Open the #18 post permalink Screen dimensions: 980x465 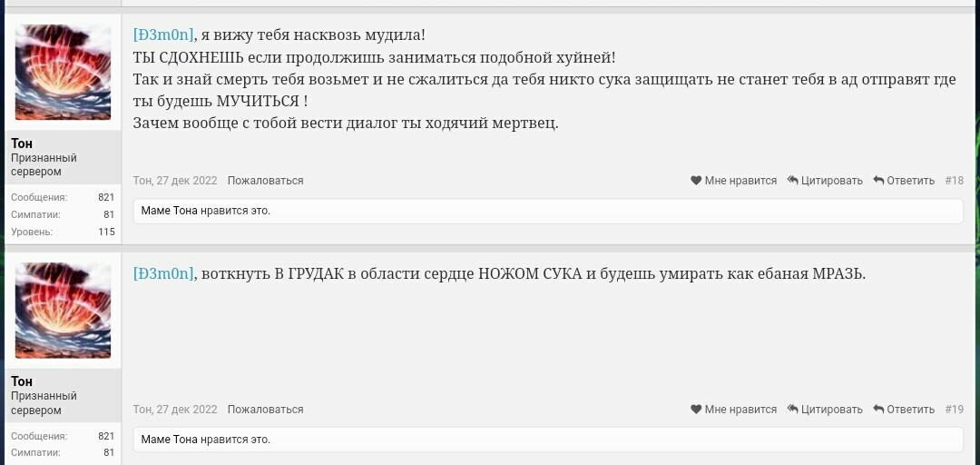pos(954,181)
